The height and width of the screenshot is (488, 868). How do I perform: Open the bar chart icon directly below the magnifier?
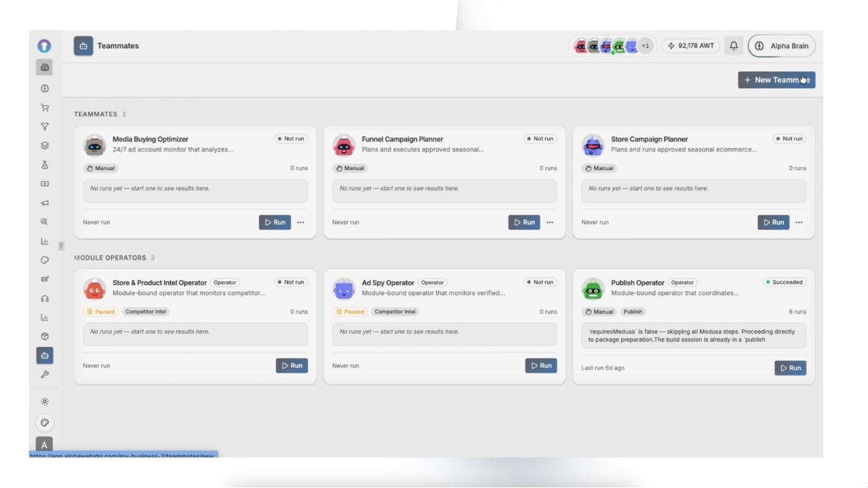pyautogui.click(x=45, y=241)
